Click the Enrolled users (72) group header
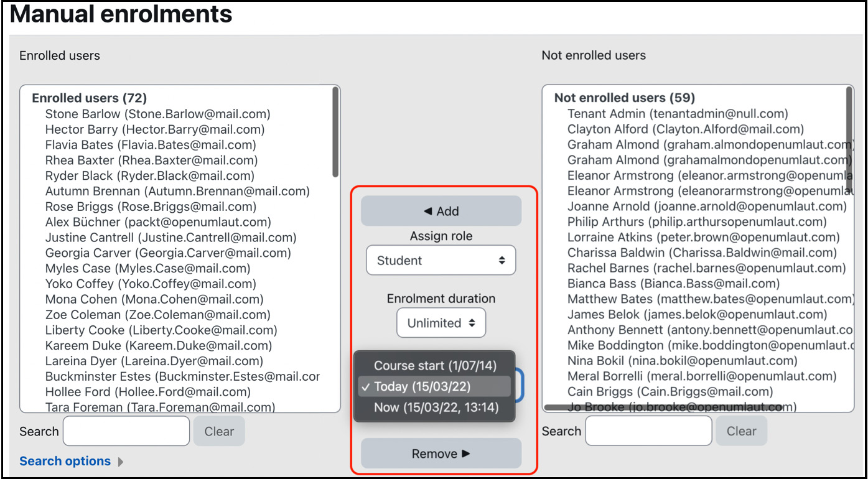The width and height of the screenshot is (868, 479). click(90, 98)
